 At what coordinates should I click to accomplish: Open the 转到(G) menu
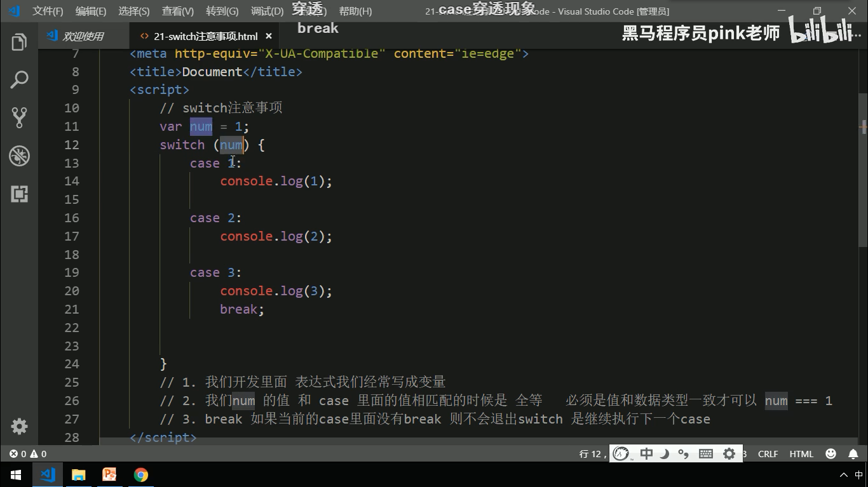(x=222, y=11)
